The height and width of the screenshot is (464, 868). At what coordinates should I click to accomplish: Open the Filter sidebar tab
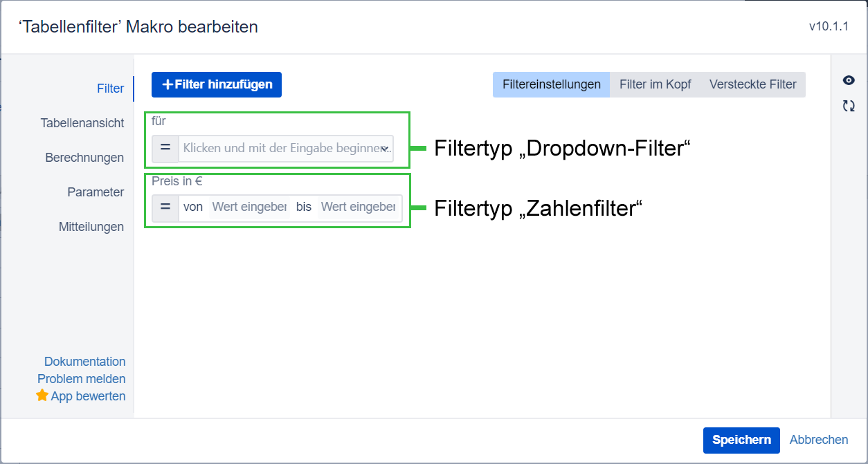(x=111, y=89)
